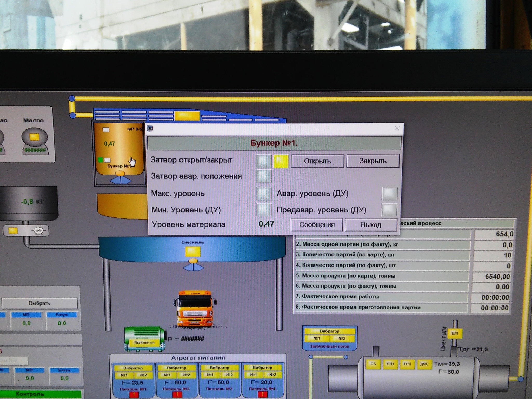Click №1 vibrator button in Питатель №1
The height and width of the screenshot is (399, 532).
tap(124, 375)
